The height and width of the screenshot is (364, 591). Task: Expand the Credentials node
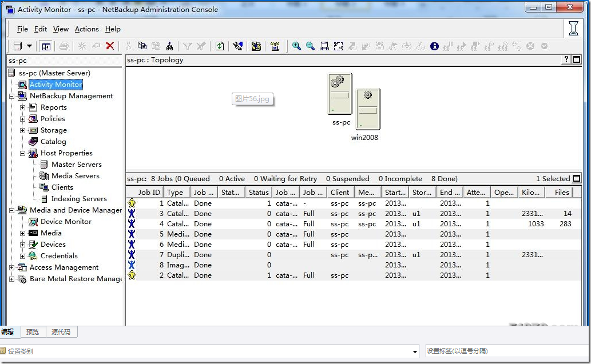coord(23,256)
